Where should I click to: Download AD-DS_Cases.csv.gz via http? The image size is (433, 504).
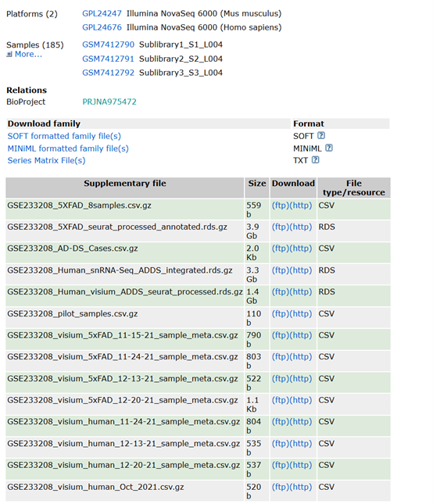tap(301, 248)
